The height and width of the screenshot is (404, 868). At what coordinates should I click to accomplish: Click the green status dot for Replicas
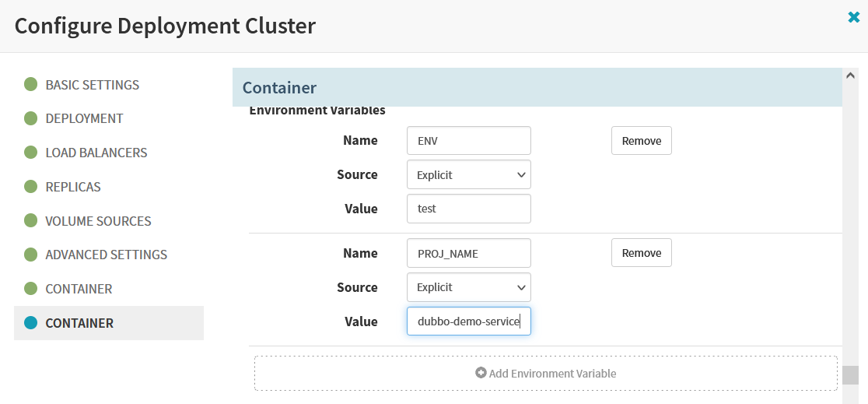pyautogui.click(x=31, y=187)
